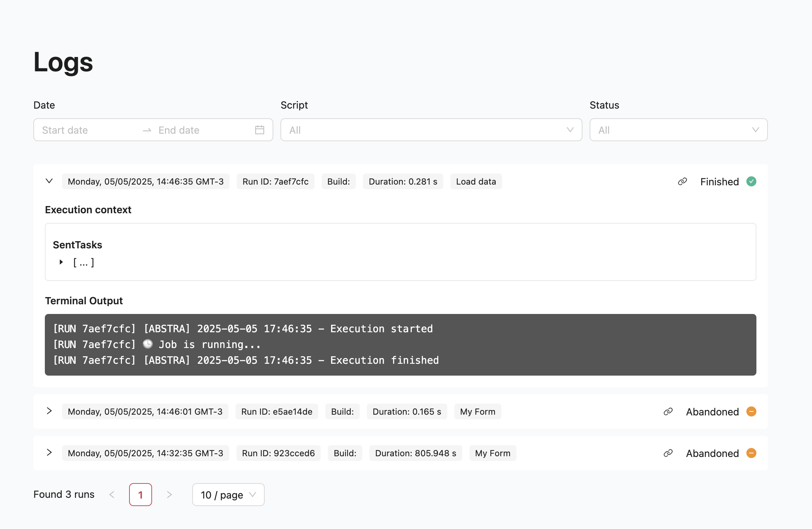812x529 pixels.
Task: Collapse the run 7aef7cfc log entry
Action: [49, 181]
